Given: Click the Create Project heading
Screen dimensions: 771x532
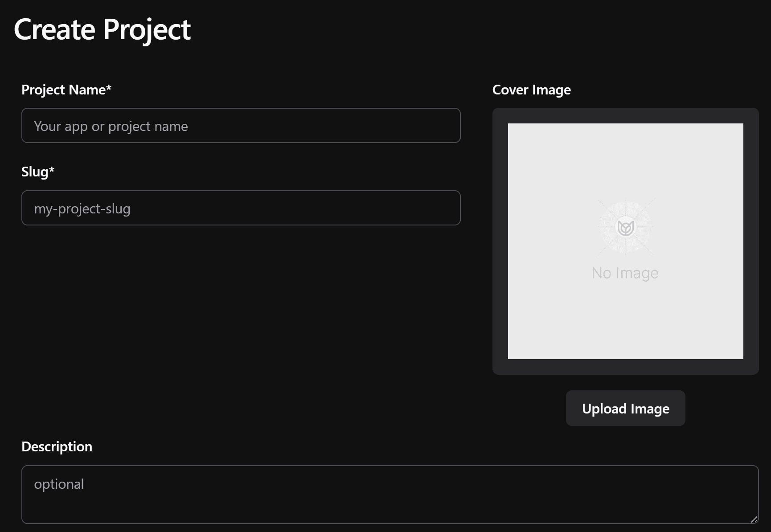Looking at the screenshot, I should pyautogui.click(x=102, y=30).
